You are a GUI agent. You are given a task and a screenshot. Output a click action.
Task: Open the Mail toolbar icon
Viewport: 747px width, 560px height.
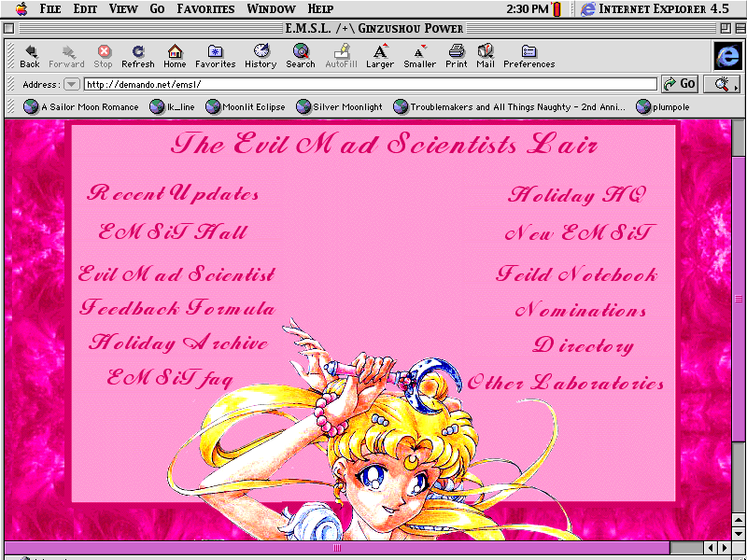486,52
